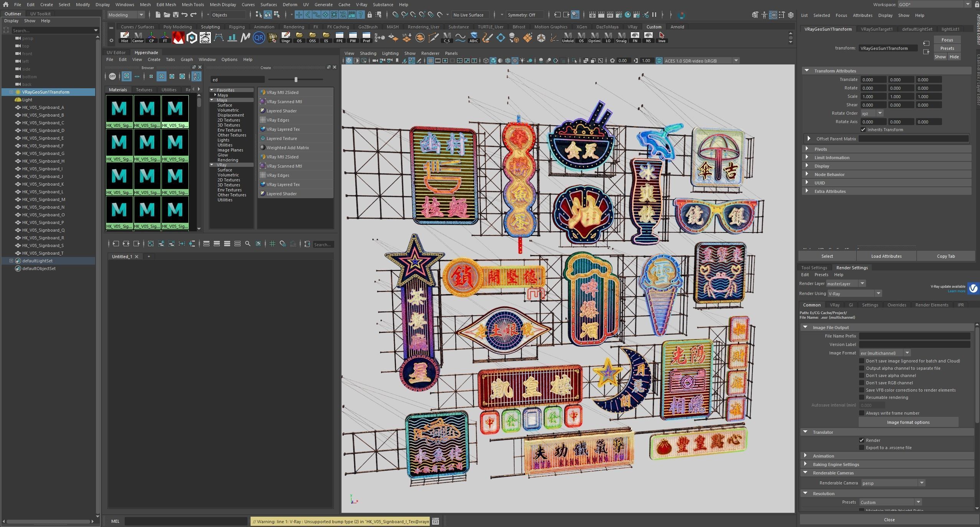Image resolution: width=980 pixels, height=527 pixels.
Task: Click the IPR render icon
Action: click(610, 15)
